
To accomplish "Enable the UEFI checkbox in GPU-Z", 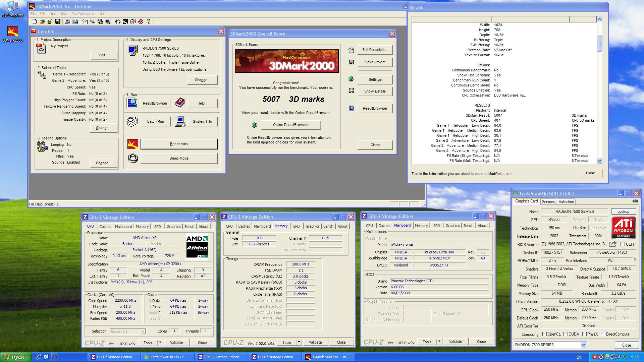I will 623,244.
